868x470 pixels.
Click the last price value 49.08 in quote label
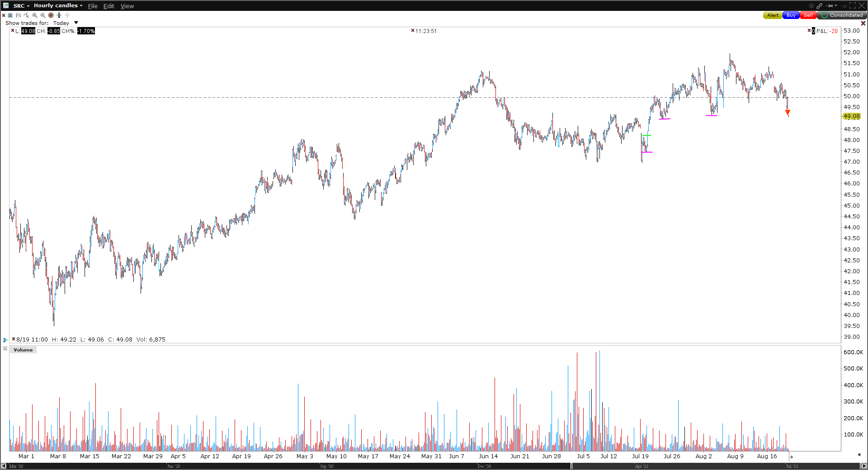(x=28, y=31)
